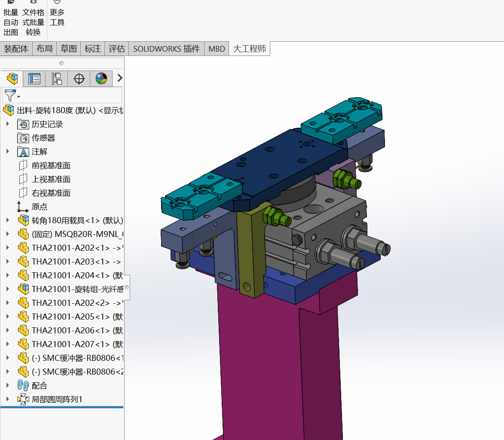Image resolution: width=504 pixels, height=440 pixels.
Task: Select the 前视基准面 plane icon
Action: coord(23,166)
